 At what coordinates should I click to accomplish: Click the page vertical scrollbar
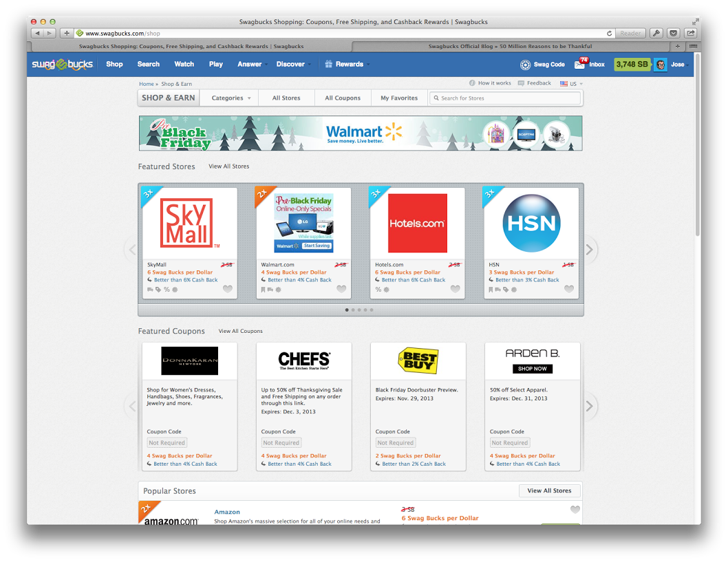tap(697, 144)
